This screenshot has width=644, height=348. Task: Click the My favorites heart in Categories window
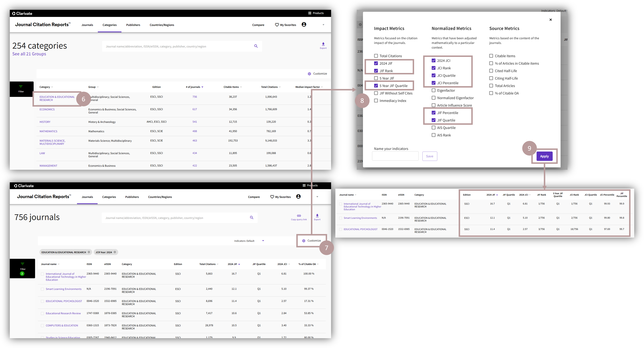pos(277,25)
